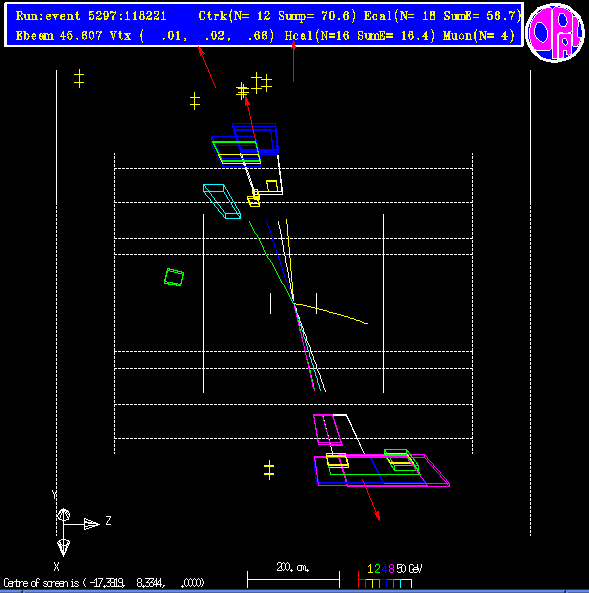Click the Centre of screen coordinates text
Screen dimensions: 589x593
click(x=104, y=583)
